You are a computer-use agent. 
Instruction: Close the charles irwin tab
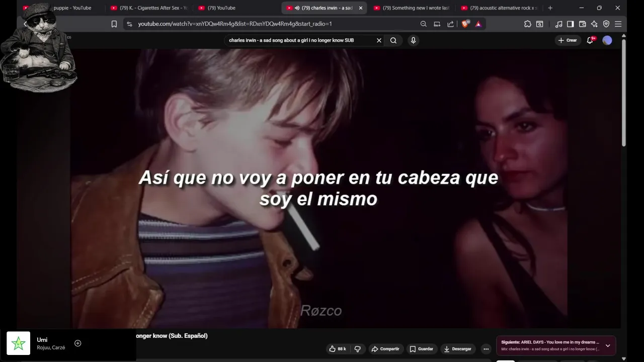[360, 8]
